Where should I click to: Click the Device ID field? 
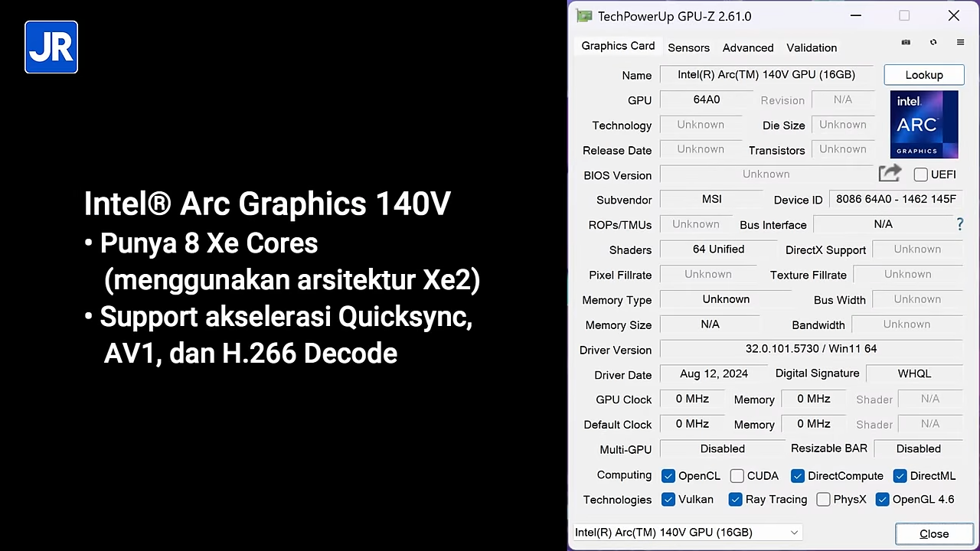(896, 199)
